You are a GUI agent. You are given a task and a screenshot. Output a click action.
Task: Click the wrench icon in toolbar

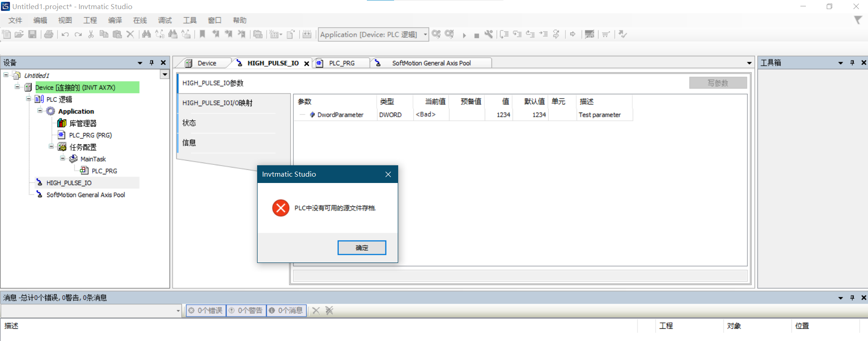click(488, 34)
